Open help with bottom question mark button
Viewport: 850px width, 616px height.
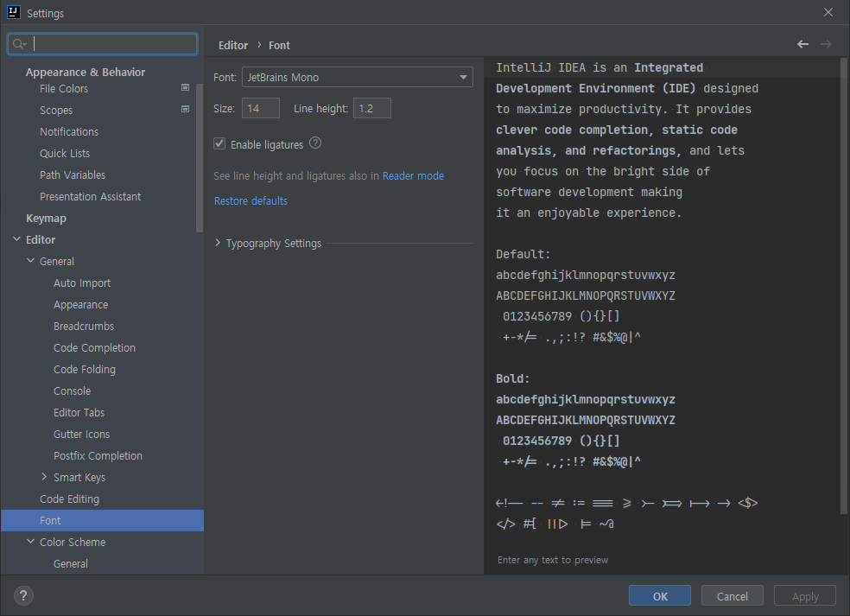22,596
